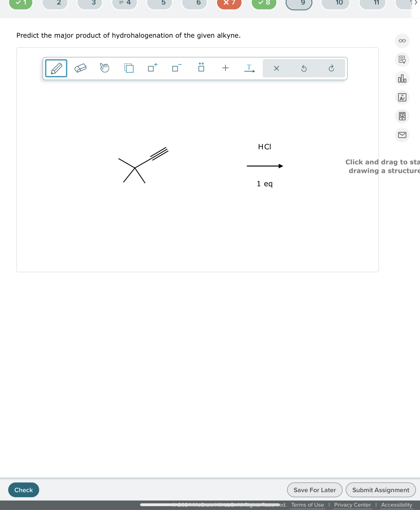The image size is (420, 510).
Task: Redo the last drawing action
Action: pyautogui.click(x=331, y=68)
